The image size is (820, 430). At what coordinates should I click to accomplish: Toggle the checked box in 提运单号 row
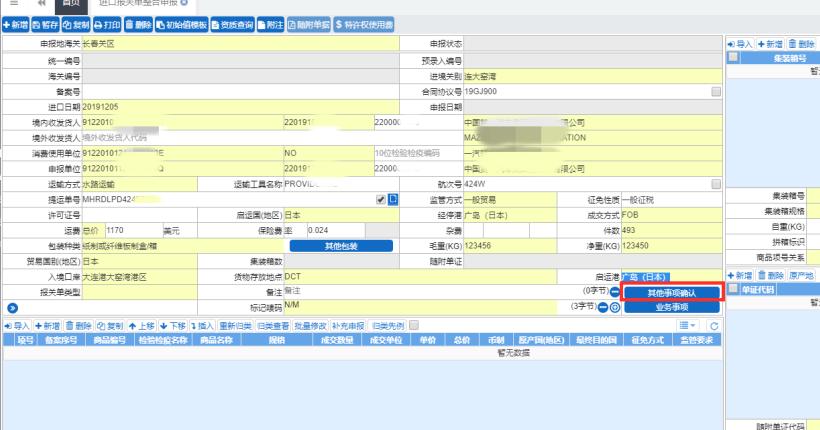coord(381,200)
